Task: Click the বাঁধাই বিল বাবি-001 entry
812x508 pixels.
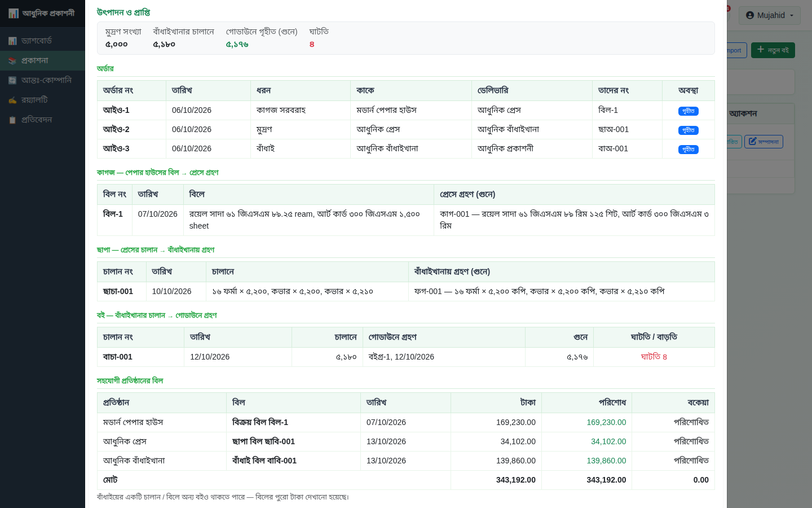Action: tap(264, 461)
